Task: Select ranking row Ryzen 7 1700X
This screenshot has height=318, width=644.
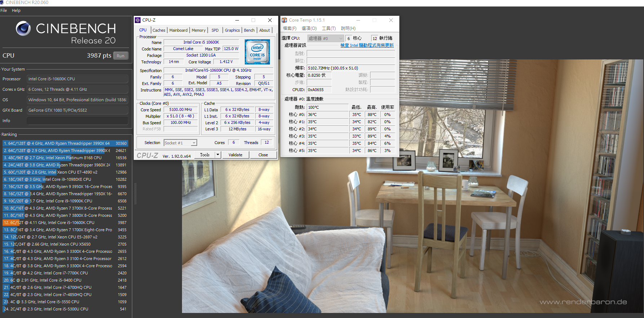Action: [65, 230]
